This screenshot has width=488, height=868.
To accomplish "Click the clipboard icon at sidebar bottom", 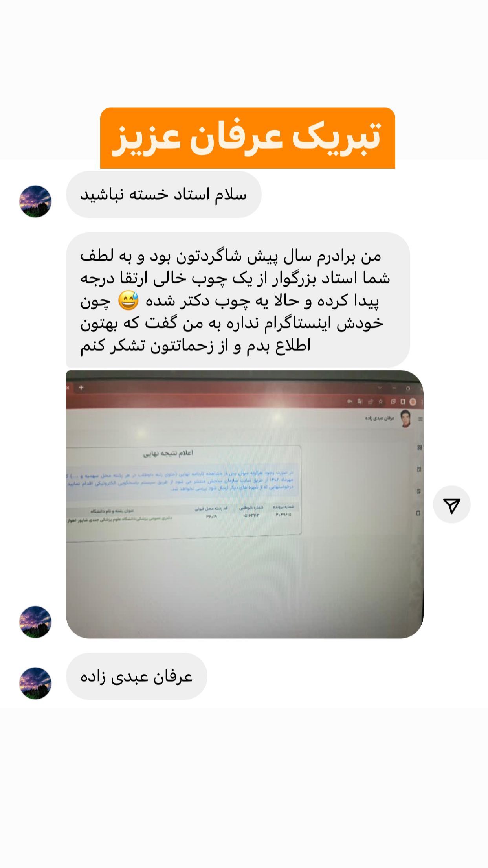I will point(418,513).
